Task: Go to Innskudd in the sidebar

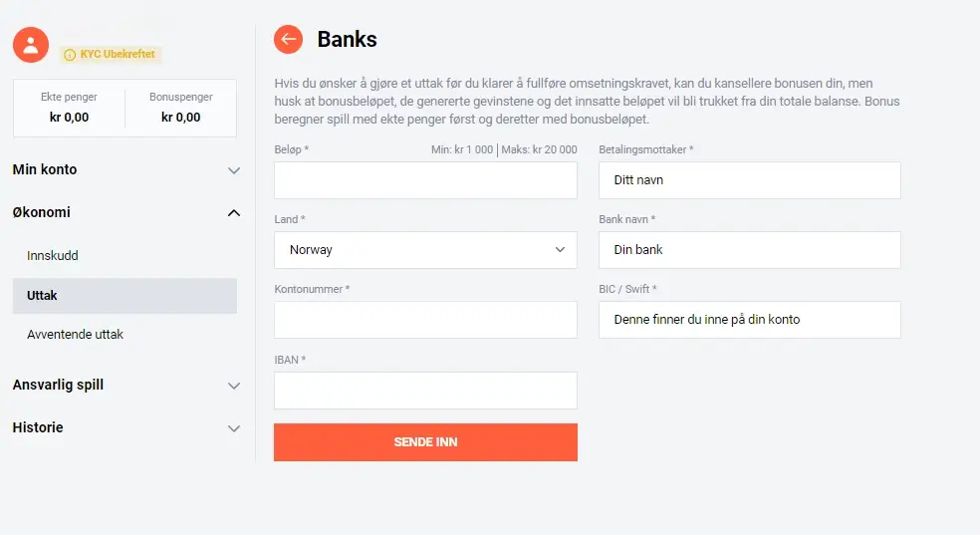Action: click(x=53, y=256)
